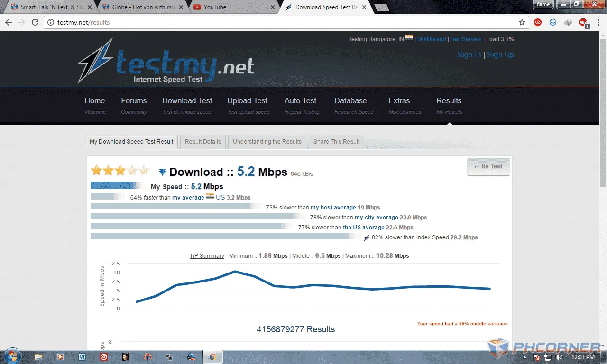This screenshot has width=607, height=364.
Task: Open the network computer taskbar icon
Action: click(191, 357)
